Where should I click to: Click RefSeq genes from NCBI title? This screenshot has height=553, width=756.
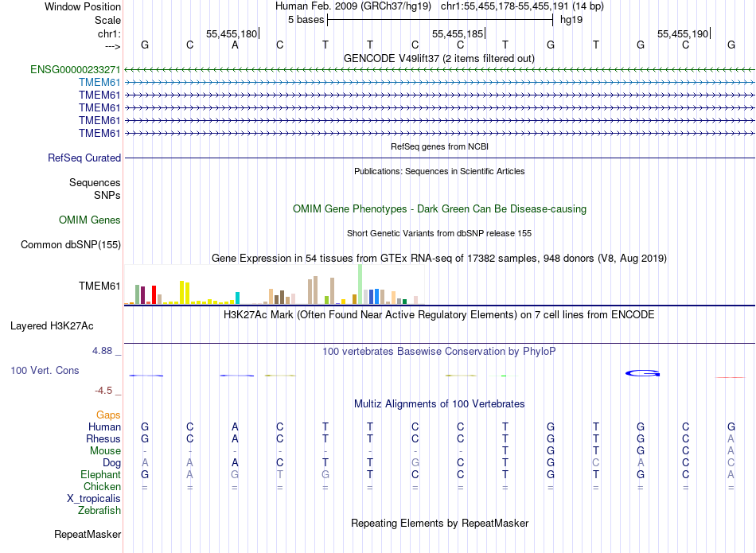click(x=439, y=146)
